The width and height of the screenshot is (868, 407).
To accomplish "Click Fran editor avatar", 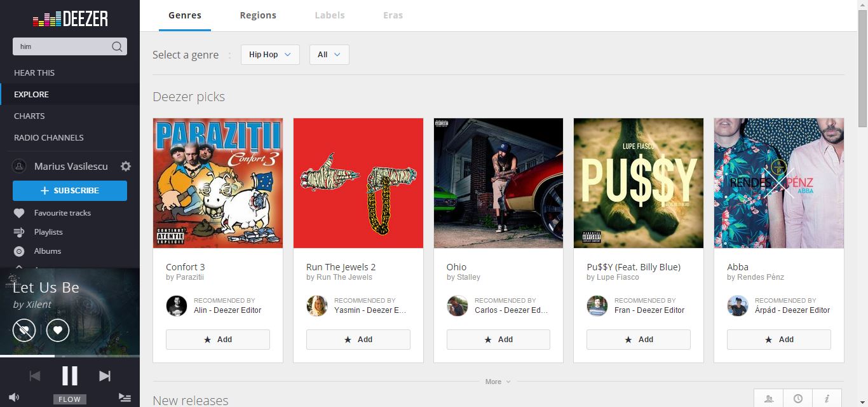I will click(x=597, y=306).
